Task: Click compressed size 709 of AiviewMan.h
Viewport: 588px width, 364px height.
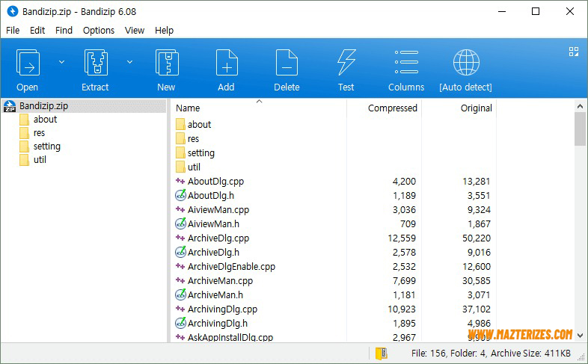Action: (408, 224)
